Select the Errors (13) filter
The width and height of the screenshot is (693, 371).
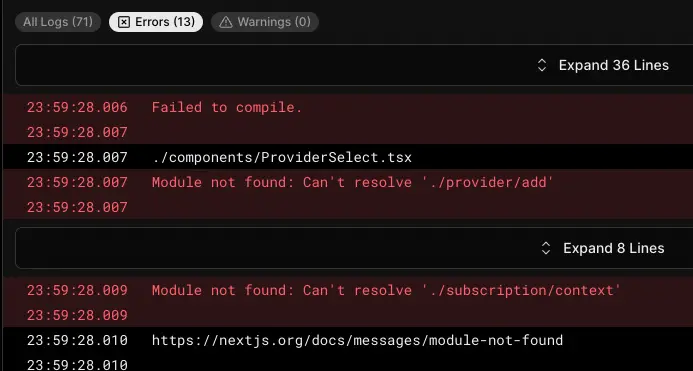pyautogui.click(x=156, y=22)
